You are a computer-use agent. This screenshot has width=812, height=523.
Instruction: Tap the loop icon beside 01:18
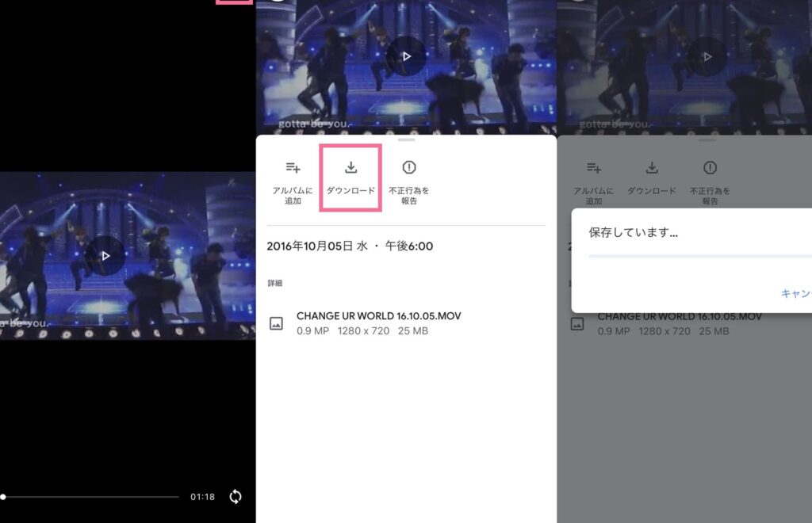tap(236, 497)
